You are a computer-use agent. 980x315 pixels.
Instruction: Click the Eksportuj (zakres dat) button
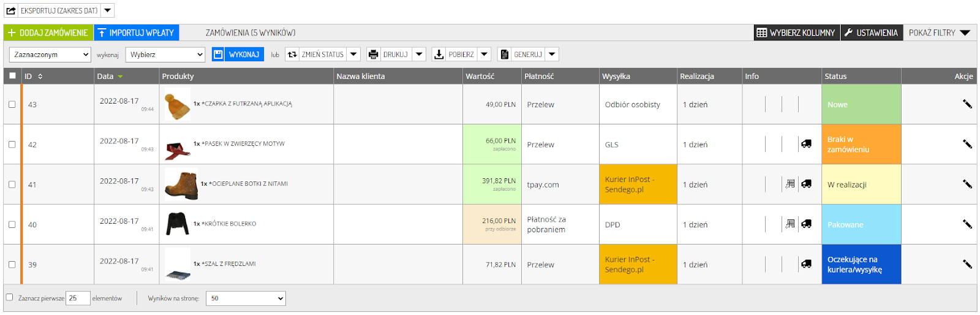click(59, 10)
